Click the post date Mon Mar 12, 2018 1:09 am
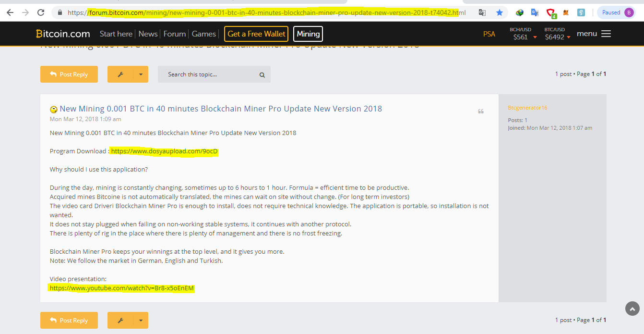Viewport: 644px width, 334px height. [85, 119]
